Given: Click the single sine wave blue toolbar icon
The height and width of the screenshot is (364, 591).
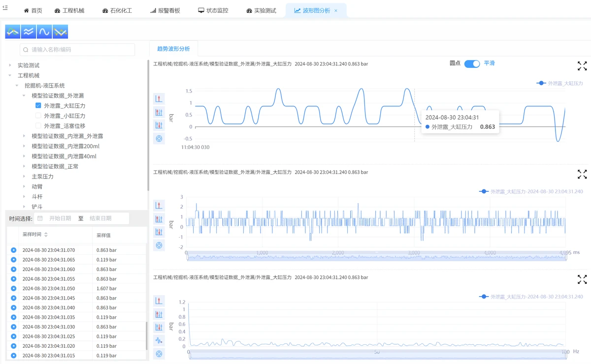Looking at the screenshot, I should pos(44,31).
